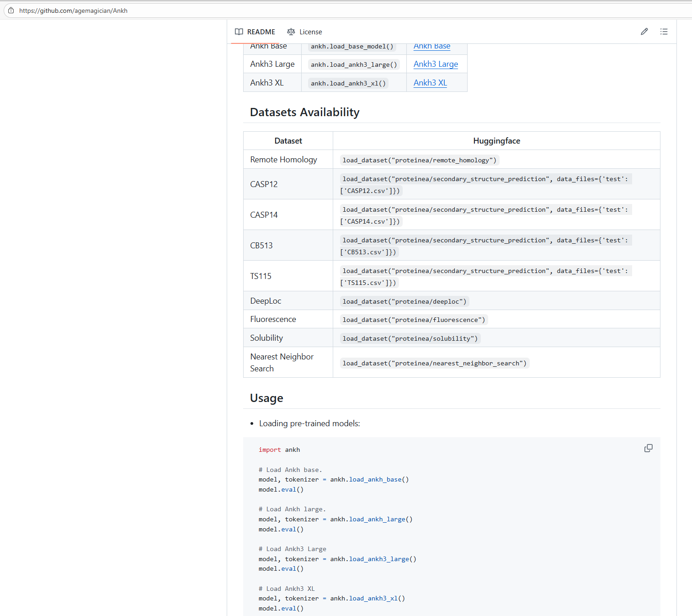
Task: Switch to the README tab
Action: point(255,32)
